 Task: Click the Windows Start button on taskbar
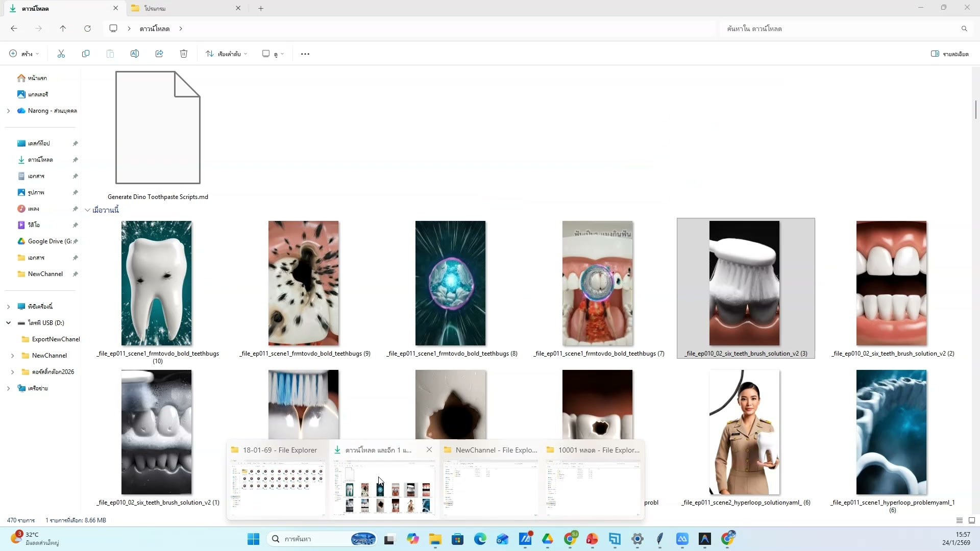[253, 539]
